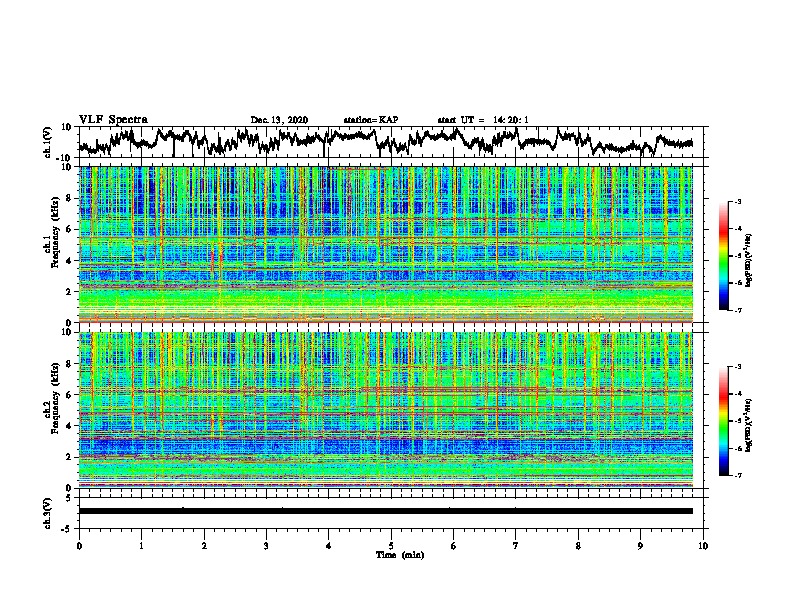Click the "station=KAP" label
Viewport: 792px width, 612px height.
(371, 120)
